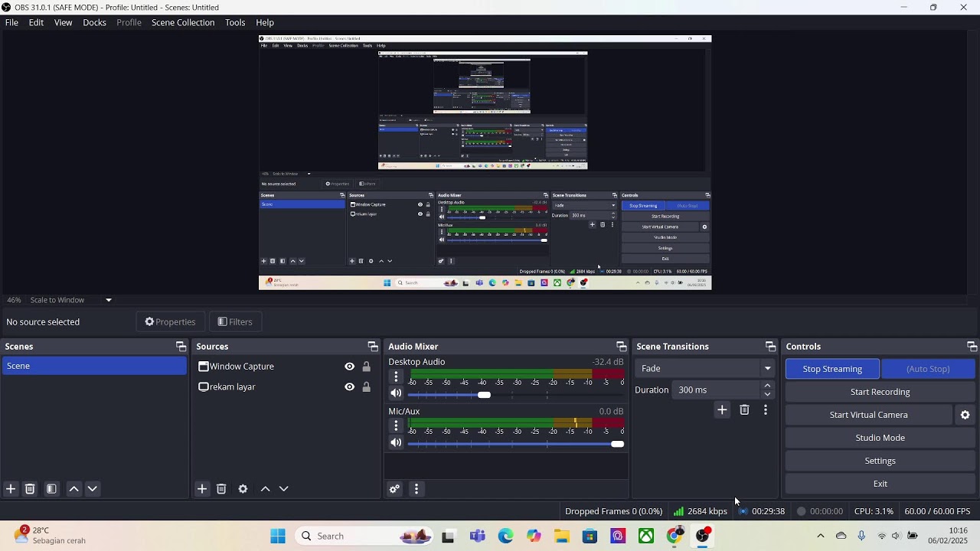Image resolution: width=980 pixels, height=551 pixels.
Task: Open preview scaling dropdown Scale to Window
Action: [x=71, y=300]
